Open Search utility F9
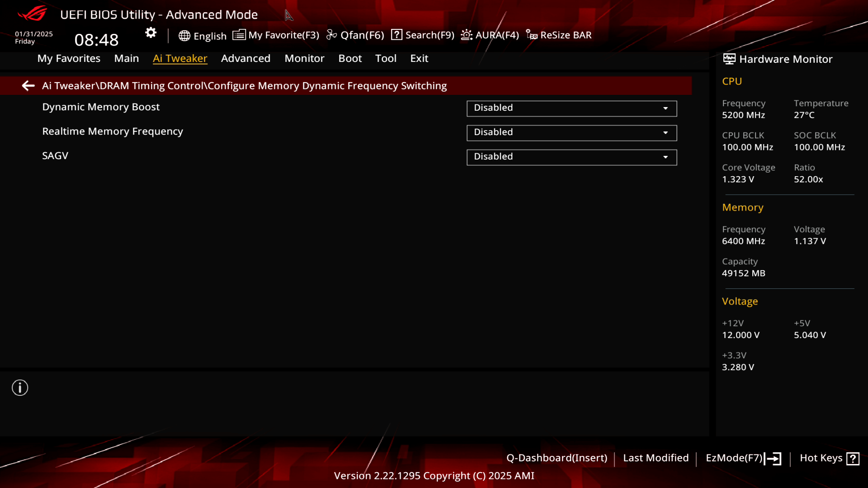Image resolution: width=868 pixels, height=488 pixels. pyautogui.click(x=423, y=34)
